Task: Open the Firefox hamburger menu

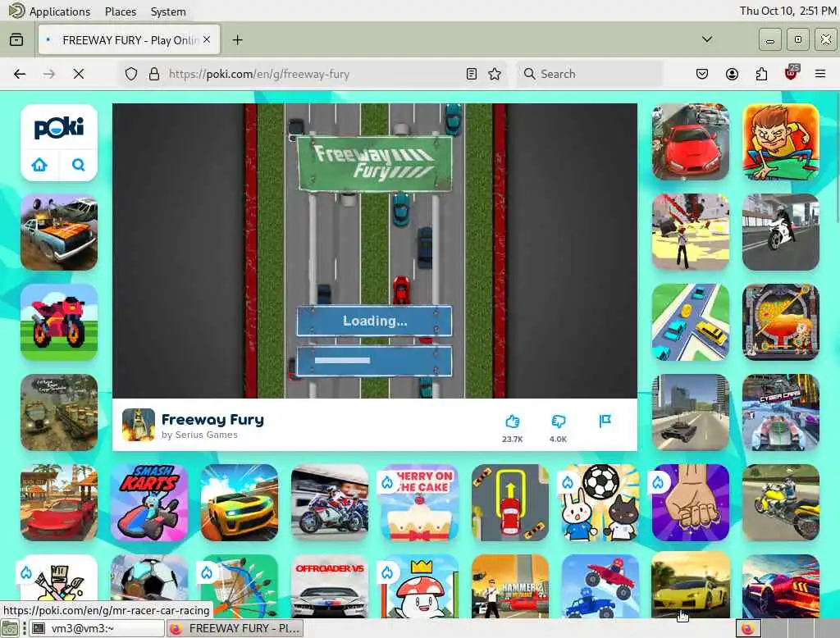Action: [x=820, y=74]
